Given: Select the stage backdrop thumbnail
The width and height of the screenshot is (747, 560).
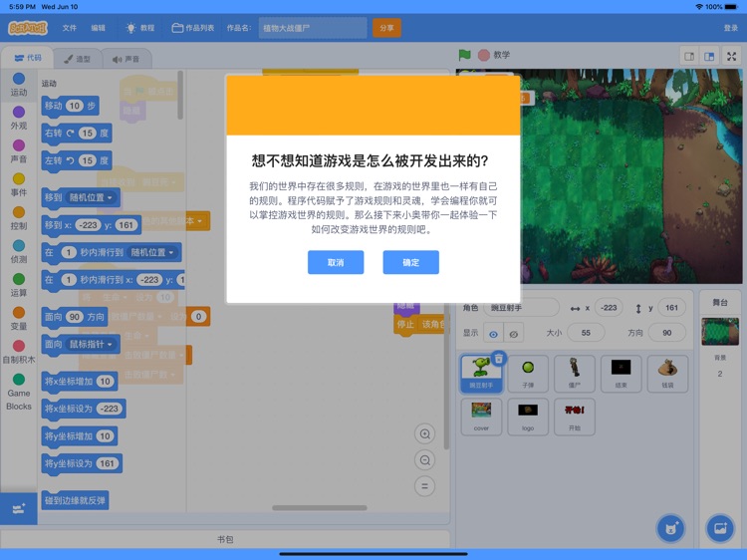Looking at the screenshot, I should tap(720, 331).
